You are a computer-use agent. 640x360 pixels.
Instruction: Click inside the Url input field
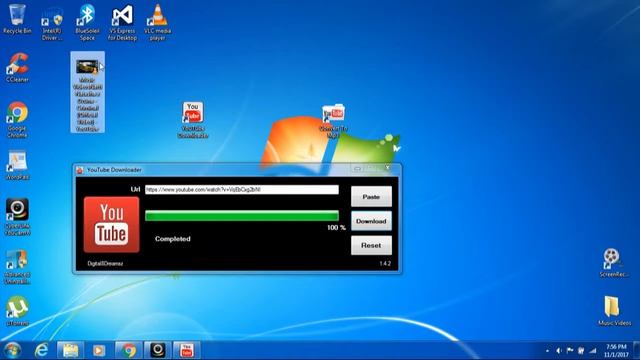tap(242, 190)
